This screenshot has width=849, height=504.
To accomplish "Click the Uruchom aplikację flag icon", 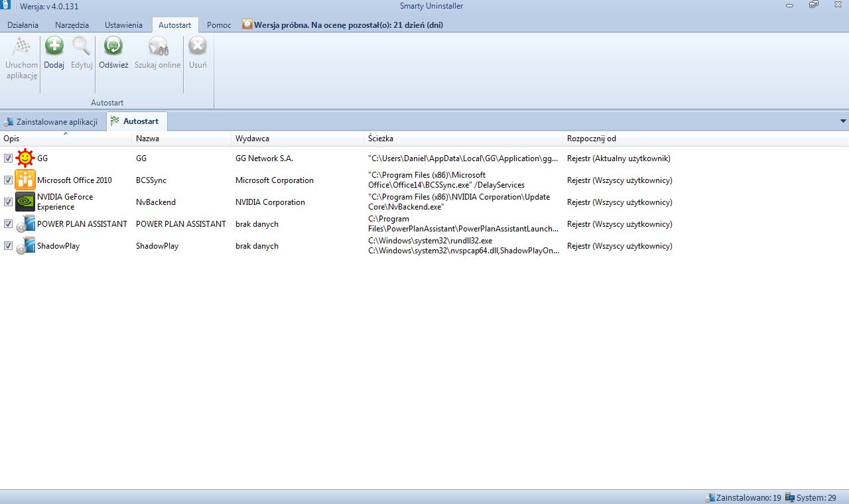I will (22, 46).
